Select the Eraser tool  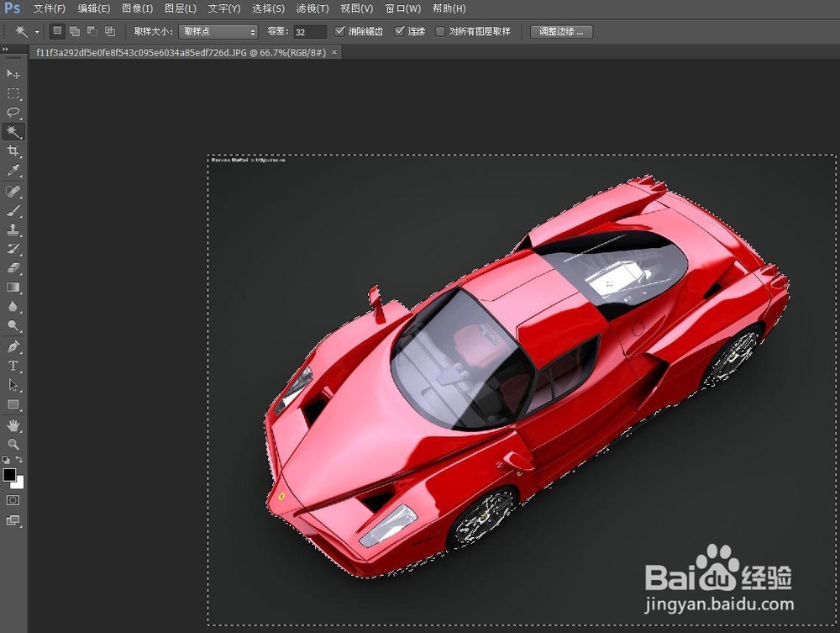click(13, 267)
